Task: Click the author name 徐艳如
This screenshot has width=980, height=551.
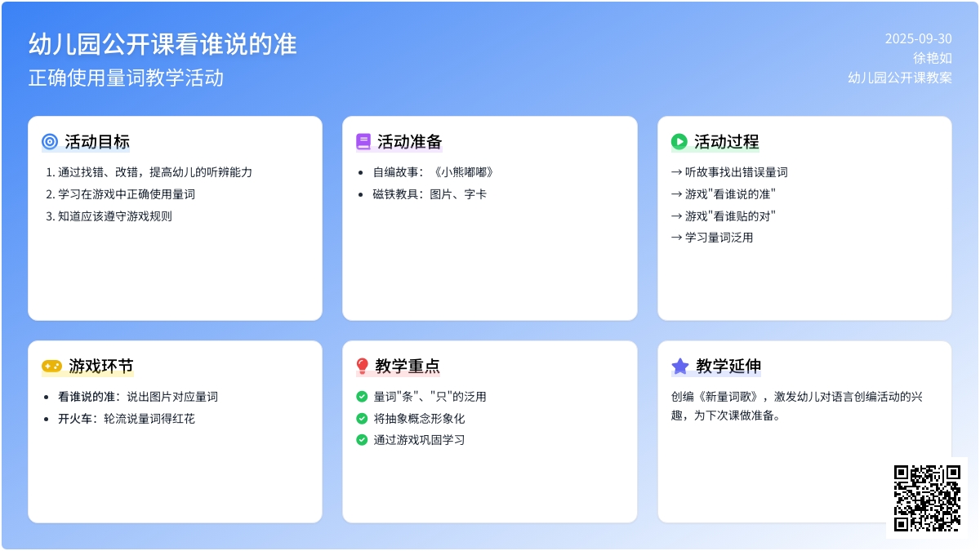Action: coord(932,59)
